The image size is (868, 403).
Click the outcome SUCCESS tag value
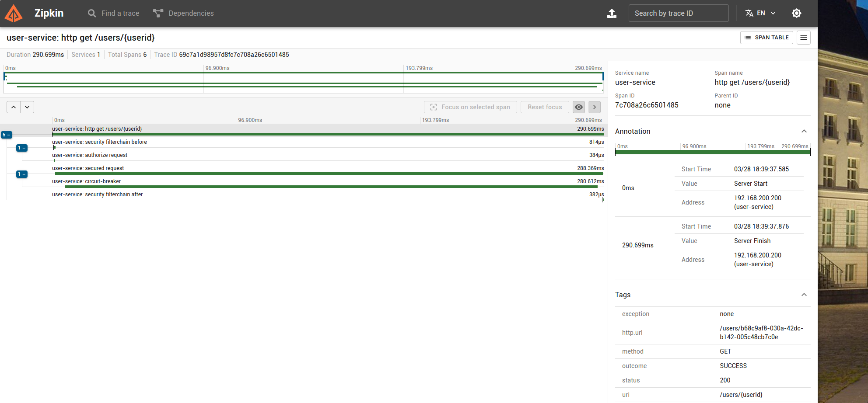[733, 366]
